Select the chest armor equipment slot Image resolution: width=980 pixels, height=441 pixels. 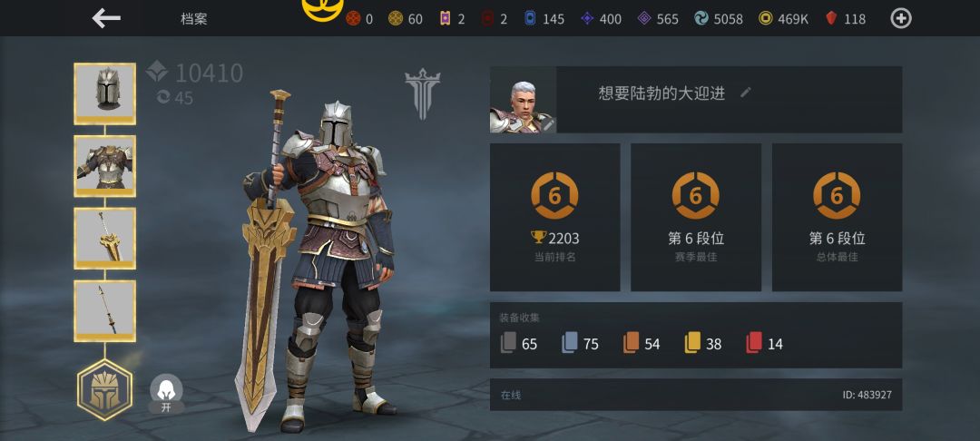click(x=105, y=166)
